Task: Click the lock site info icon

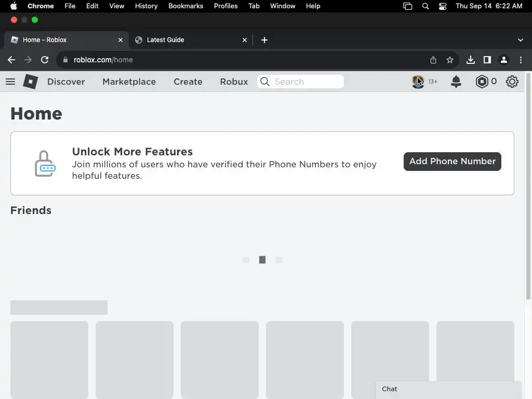Action: (65, 60)
